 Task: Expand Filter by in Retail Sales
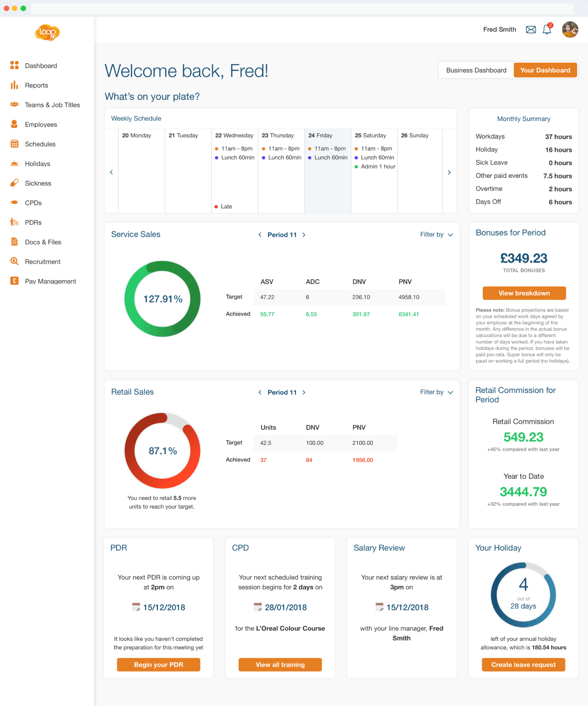436,392
